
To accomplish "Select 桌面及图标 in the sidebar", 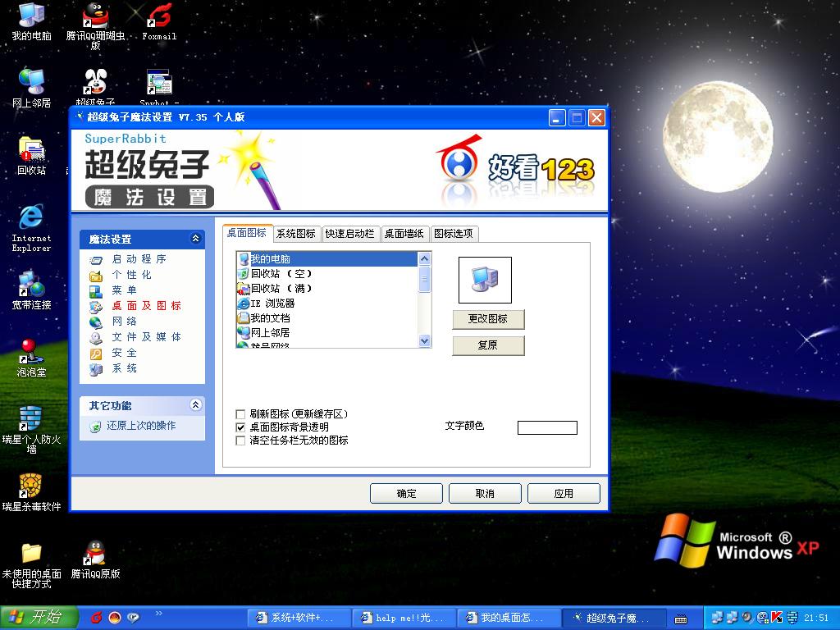I will 147,306.
